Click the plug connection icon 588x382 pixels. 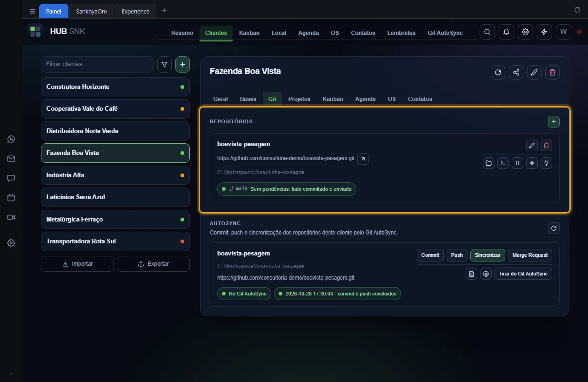[x=546, y=163]
